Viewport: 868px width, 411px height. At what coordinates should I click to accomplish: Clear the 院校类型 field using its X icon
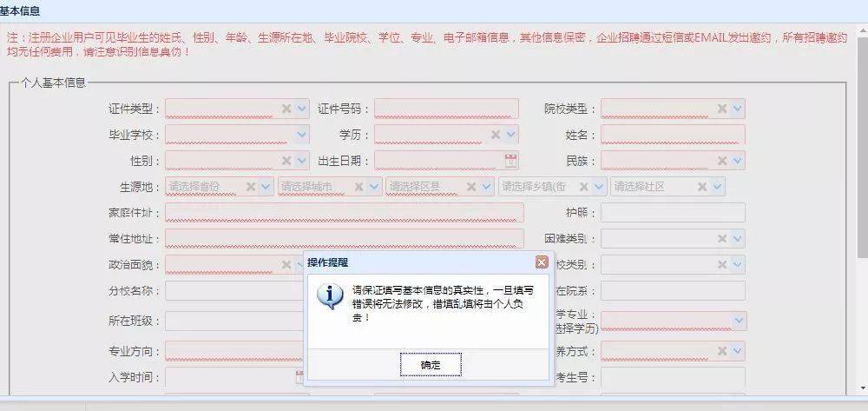[x=721, y=109]
